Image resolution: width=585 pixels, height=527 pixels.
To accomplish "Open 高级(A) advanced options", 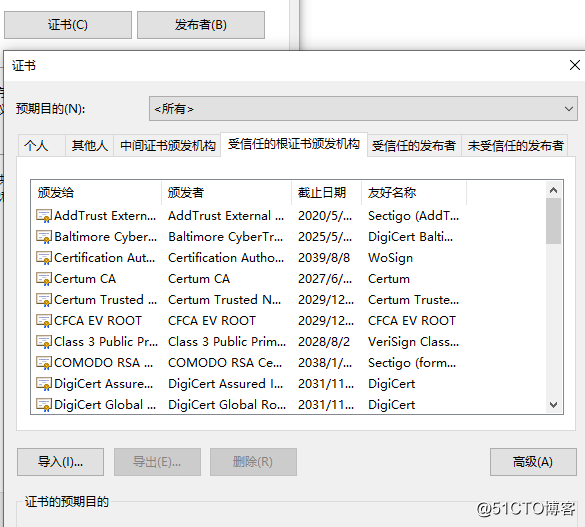I will click(533, 462).
